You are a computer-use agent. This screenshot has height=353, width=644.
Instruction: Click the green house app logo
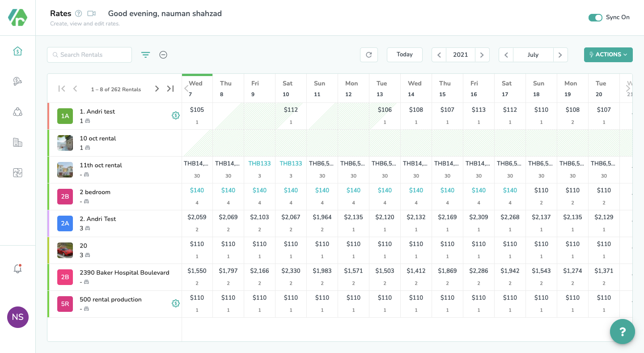tap(17, 17)
